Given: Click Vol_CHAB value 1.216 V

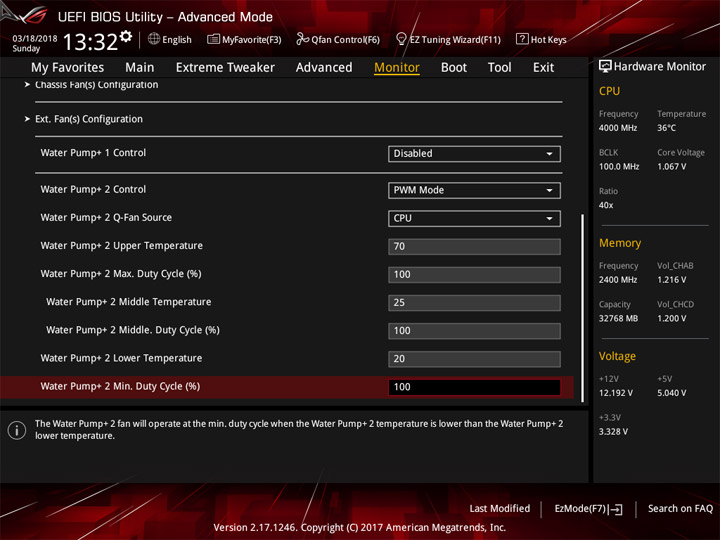Looking at the screenshot, I should pyautogui.click(x=672, y=280).
